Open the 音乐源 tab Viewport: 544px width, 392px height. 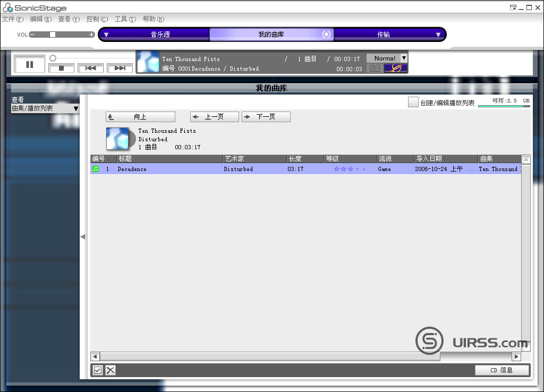click(x=160, y=35)
